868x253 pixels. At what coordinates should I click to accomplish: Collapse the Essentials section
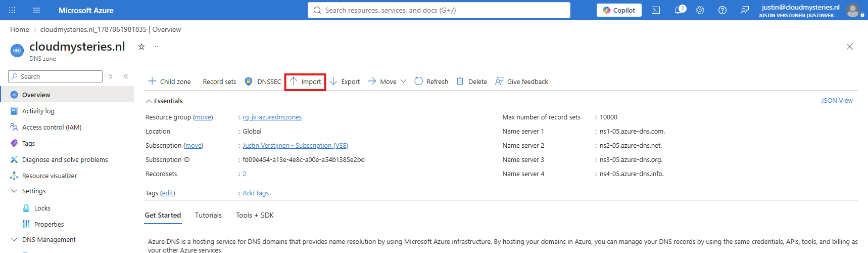164,101
